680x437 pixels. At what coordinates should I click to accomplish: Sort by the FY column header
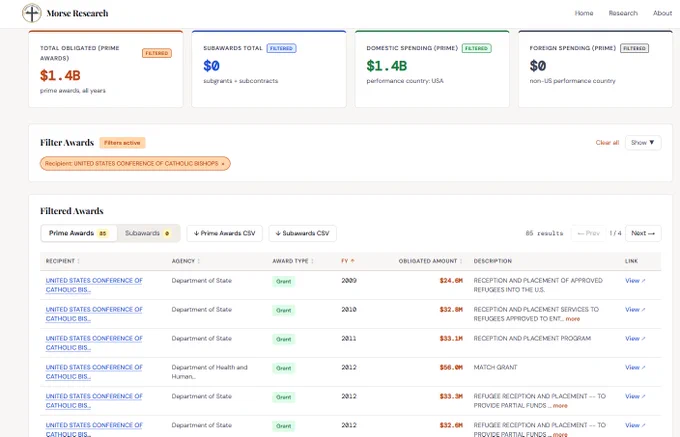(348, 261)
